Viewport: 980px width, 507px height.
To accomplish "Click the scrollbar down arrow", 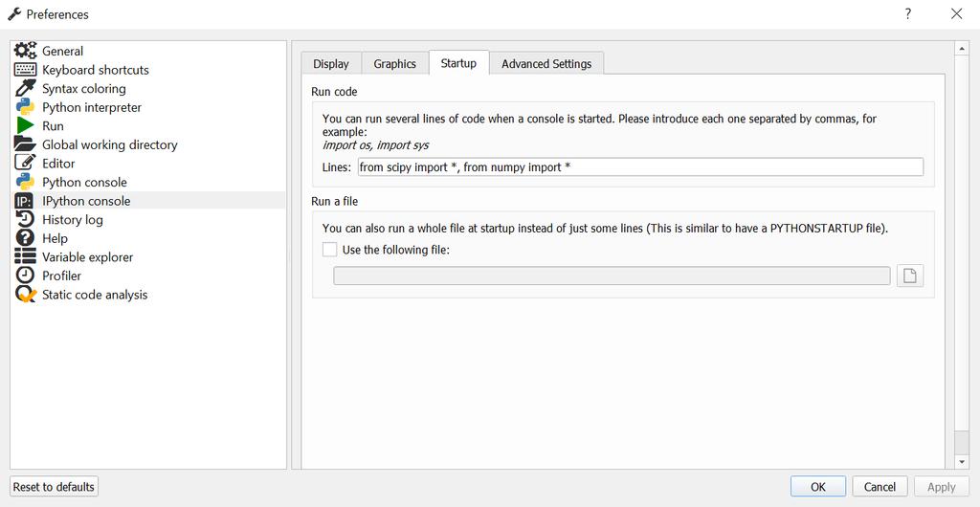I will point(962,462).
